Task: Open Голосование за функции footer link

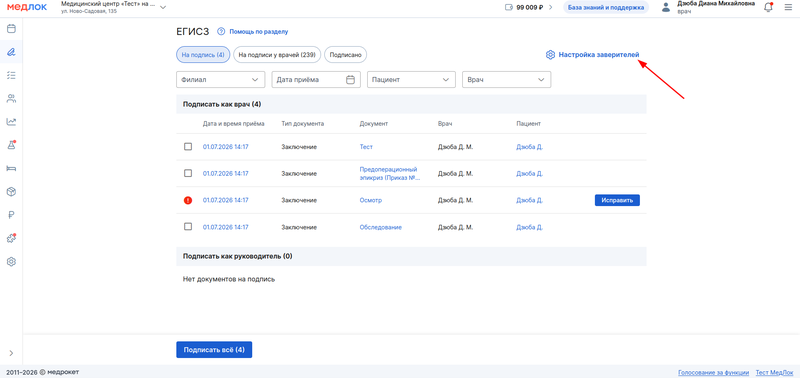Action: point(713,372)
